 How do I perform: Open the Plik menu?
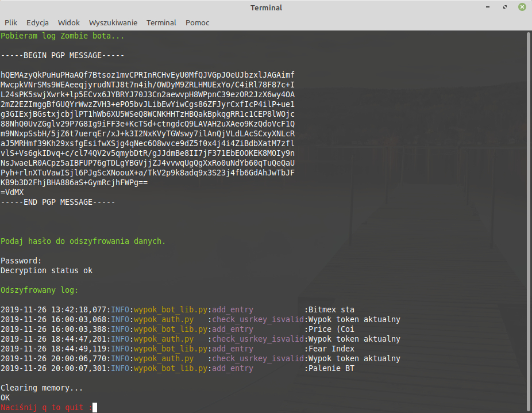click(x=11, y=22)
